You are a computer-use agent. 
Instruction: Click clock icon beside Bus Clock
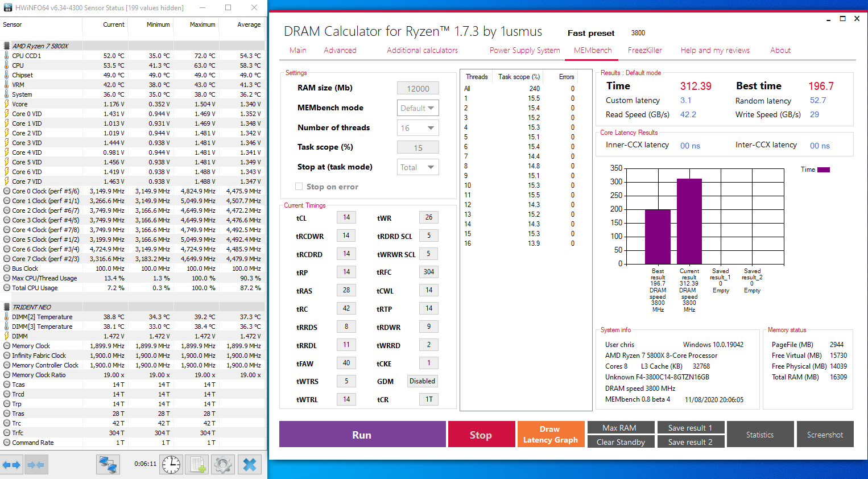[7, 269]
